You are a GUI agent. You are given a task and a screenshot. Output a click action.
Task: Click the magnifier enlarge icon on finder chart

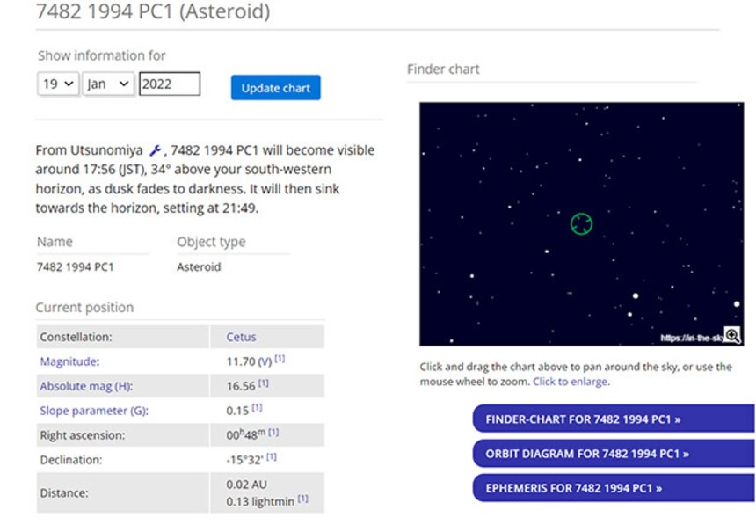[x=731, y=336]
